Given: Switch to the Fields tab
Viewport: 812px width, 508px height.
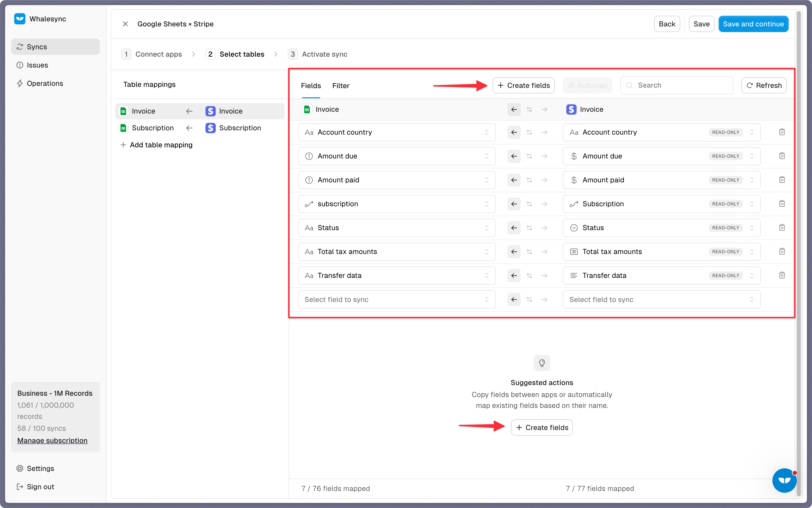Looking at the screenshot, I should click(x=311, y=86).
